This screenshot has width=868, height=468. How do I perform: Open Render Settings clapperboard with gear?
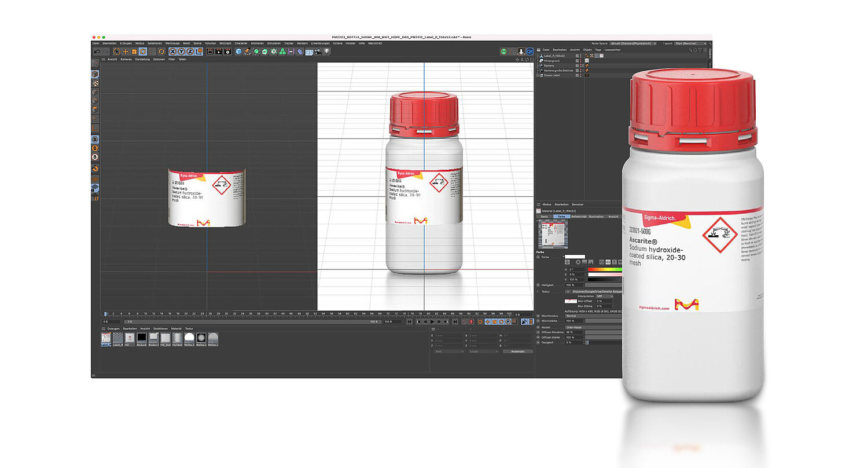227,52
